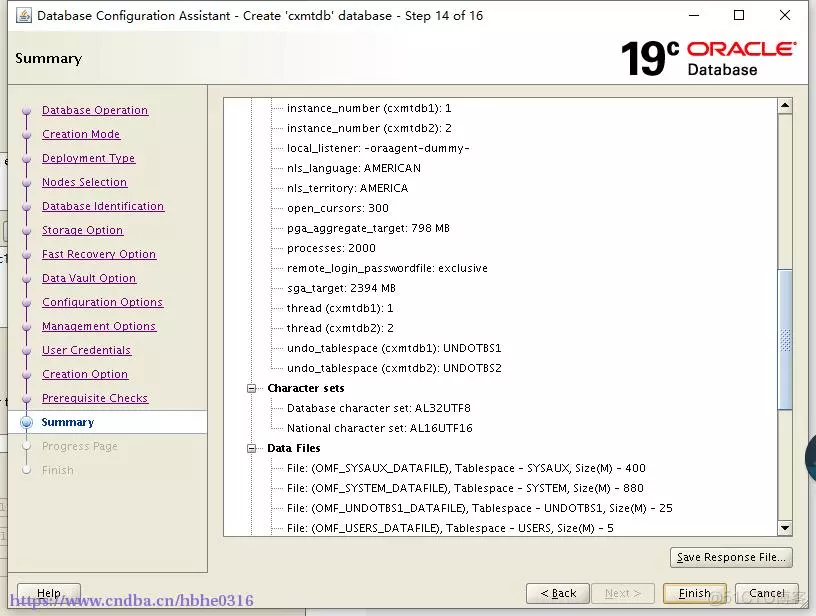Jump to Nodes Selection step

point(84,182)
